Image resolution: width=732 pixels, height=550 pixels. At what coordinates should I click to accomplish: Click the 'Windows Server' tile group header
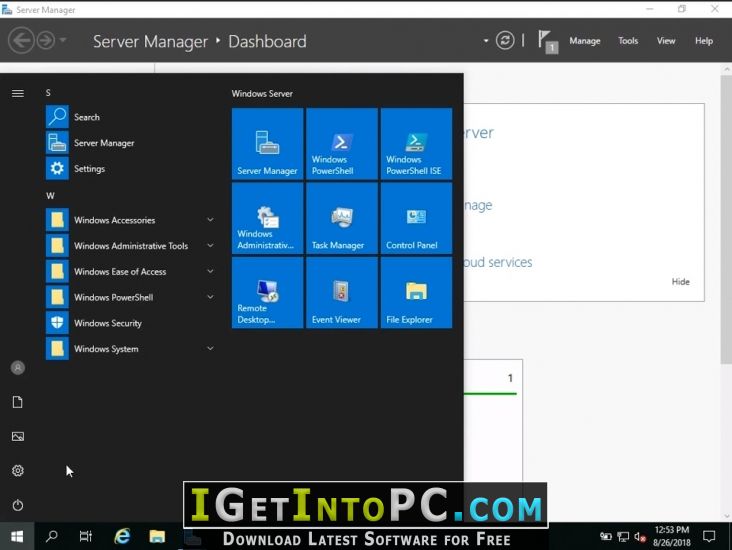(x=262, y=93)
